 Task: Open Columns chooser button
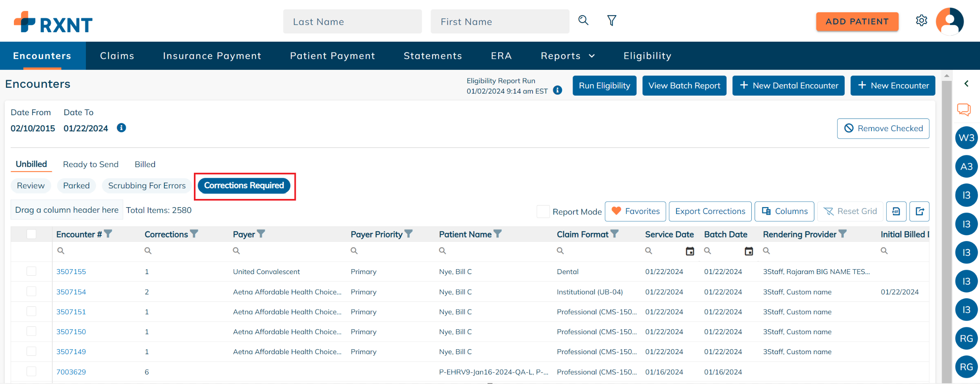(784, 211)
